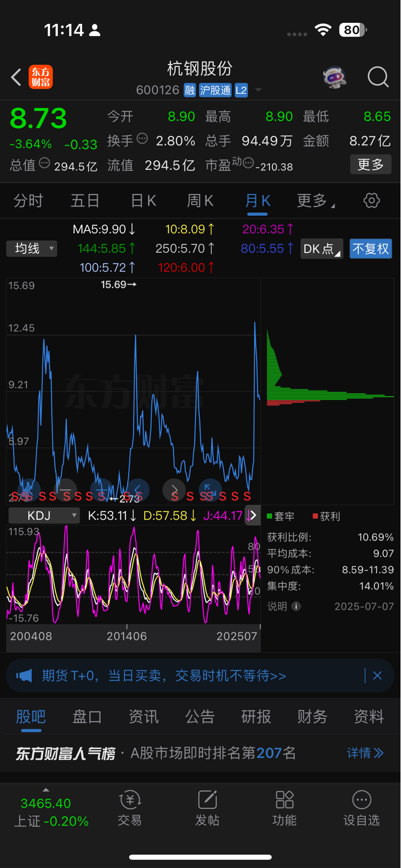
Task: Open the 资讯 tab
Action: pos(143,717)
